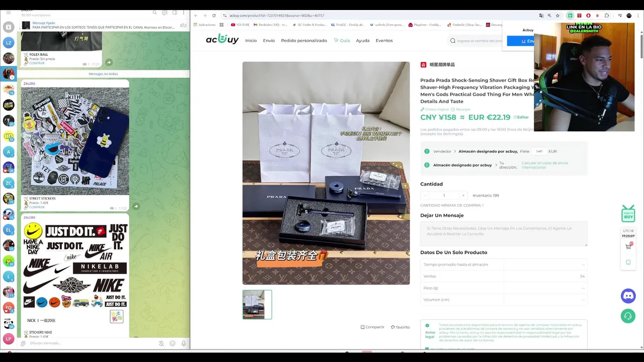This screenshot has width=644, height=362.
Task: Click COMPRAR link under STREET STICKERS
Action: tap(37, 207)
